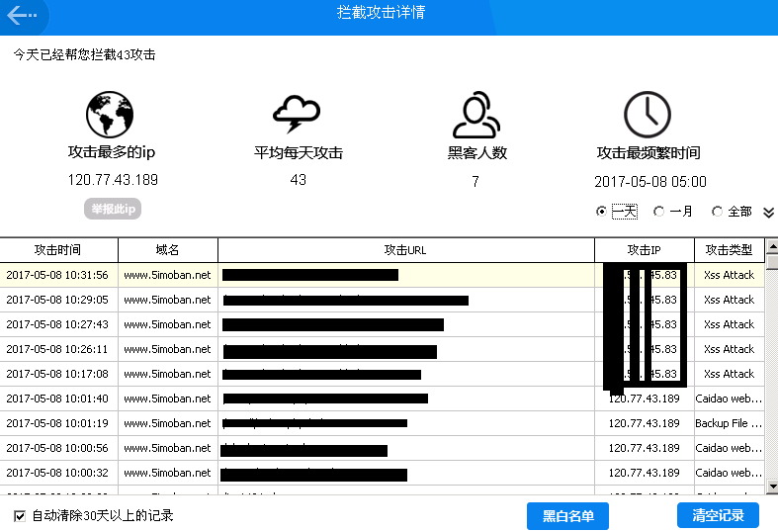Select the row timed 2017-05-08 10:17:08
The height and width of the screenshot is (532, 778).
382,374
